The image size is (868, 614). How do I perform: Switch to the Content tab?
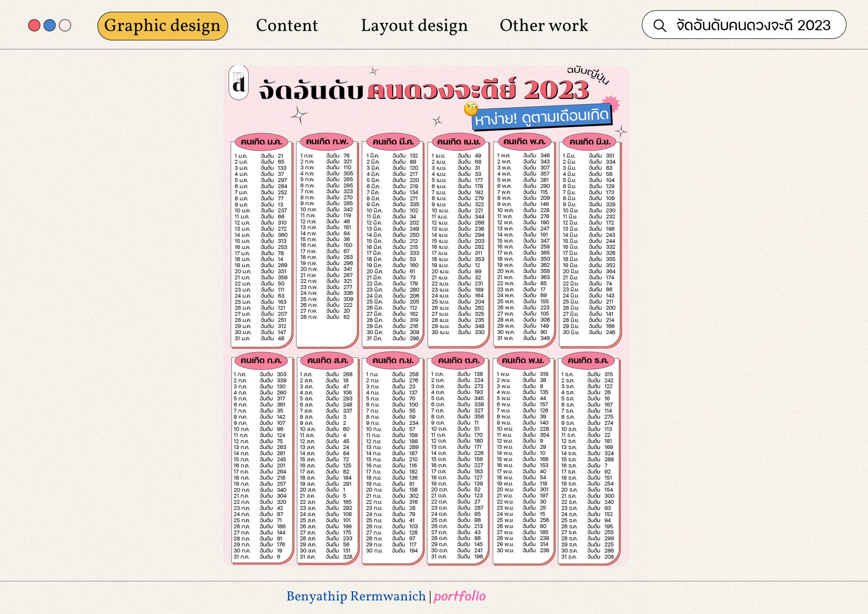(x=287, y=26)
